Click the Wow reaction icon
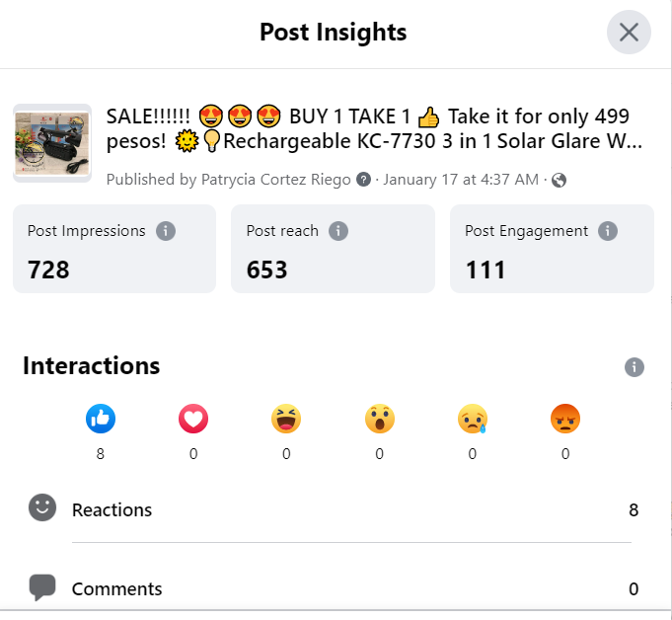The height and width of the screenshot is (620, 672). click(x=379, y=420)
